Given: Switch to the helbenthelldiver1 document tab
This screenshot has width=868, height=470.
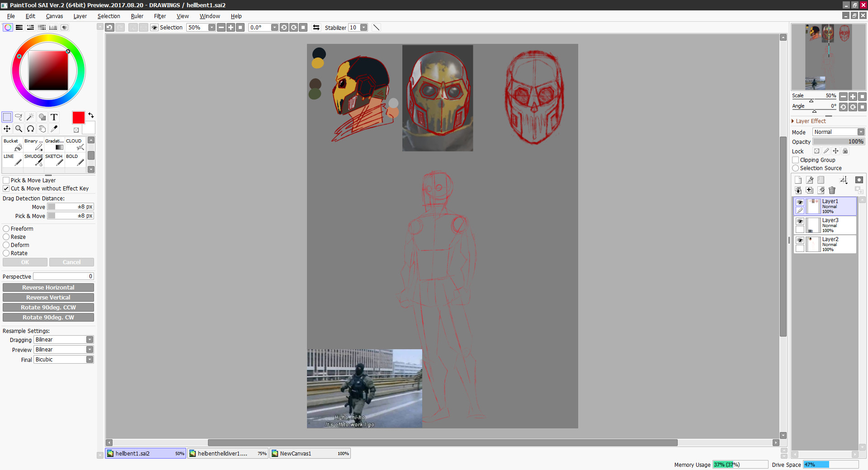Looking at the screenshot, I should tap(228, 454).
